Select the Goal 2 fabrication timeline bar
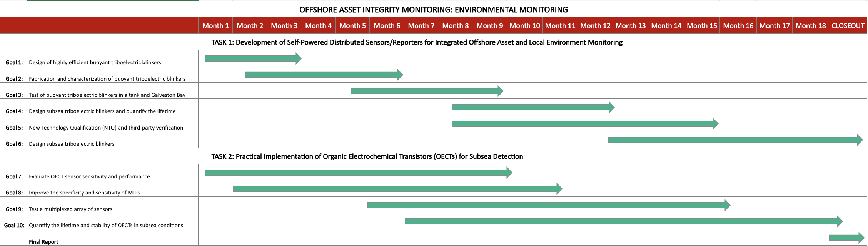Screen dimensions: 868x246 [x=323, y=75]
